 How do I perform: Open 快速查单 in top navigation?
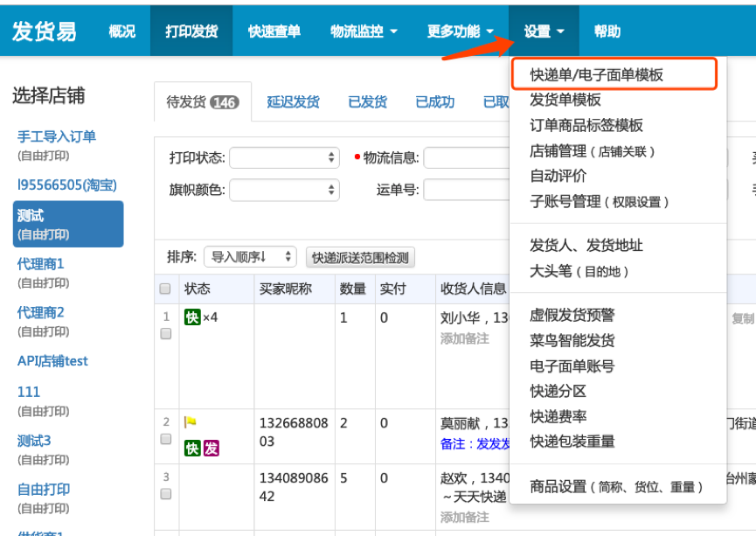(x=274, y=31)
